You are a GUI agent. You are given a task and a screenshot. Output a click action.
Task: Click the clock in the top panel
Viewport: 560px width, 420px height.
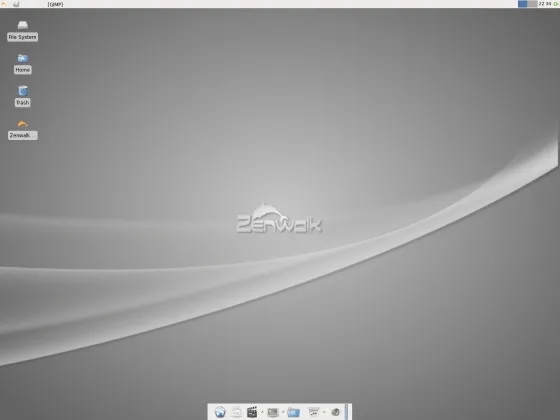point(545,4)
